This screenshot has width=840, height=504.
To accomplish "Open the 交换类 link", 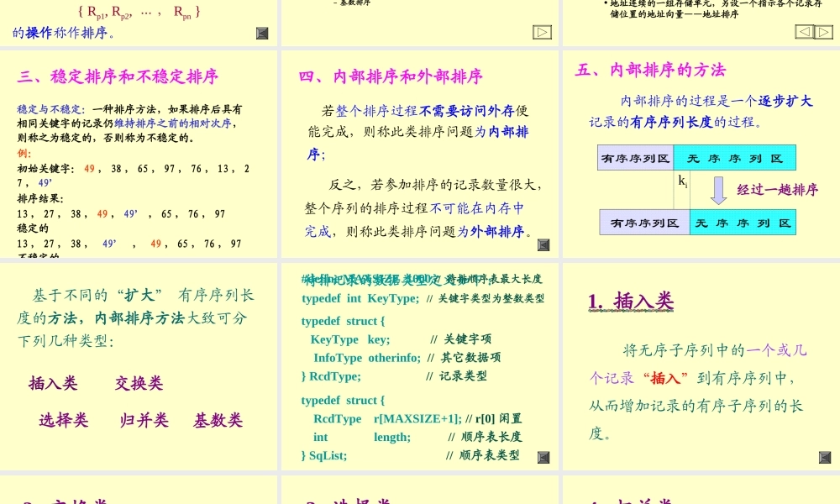I will [138, 383].
